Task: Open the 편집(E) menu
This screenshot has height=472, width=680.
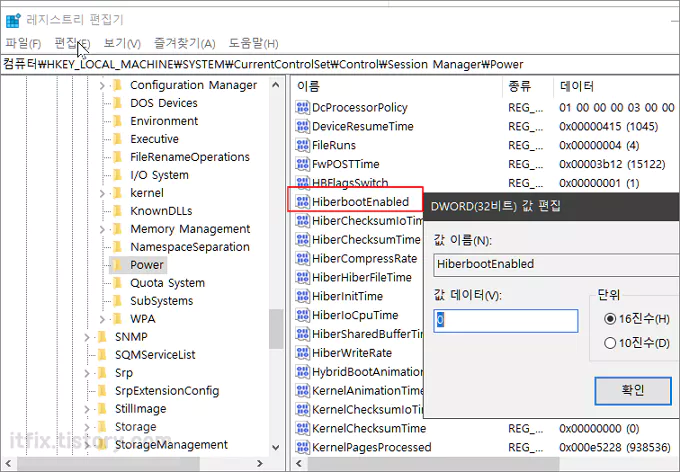Action: 72,43
